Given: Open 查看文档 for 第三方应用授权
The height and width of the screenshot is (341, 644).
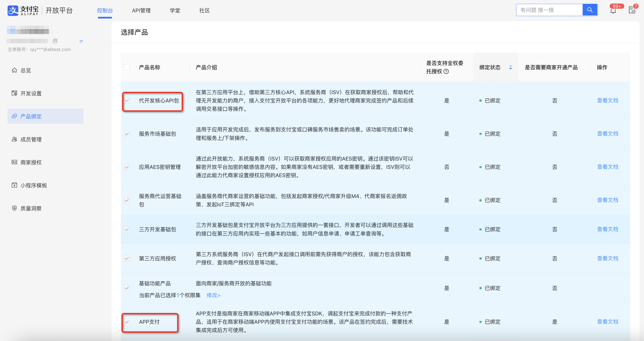Looking at the screenshot, I should coord(608,258).
